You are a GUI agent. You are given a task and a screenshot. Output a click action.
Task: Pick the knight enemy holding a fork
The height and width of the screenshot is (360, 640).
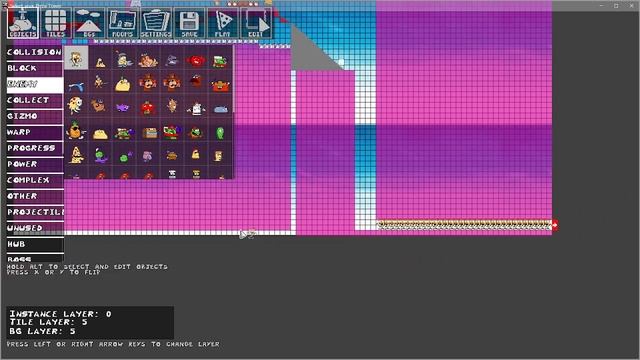pos(124,60)
